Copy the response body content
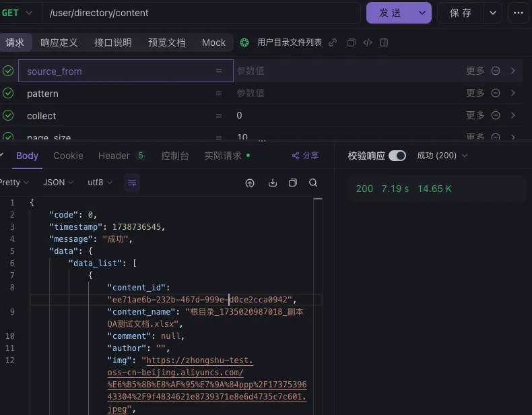Screen dimensions: 532x415 pyautogui.click(x=293, y=183)
